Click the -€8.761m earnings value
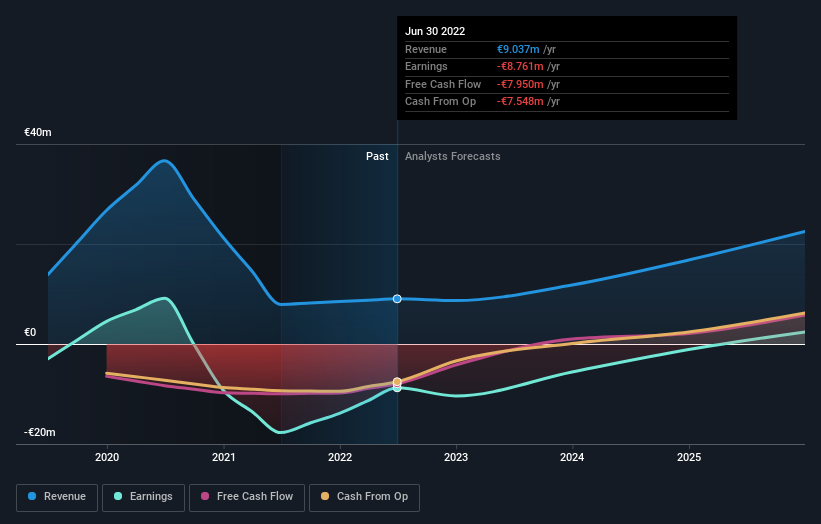The height and width of the screenshot is (524, 821). click(x=520, y=66)
